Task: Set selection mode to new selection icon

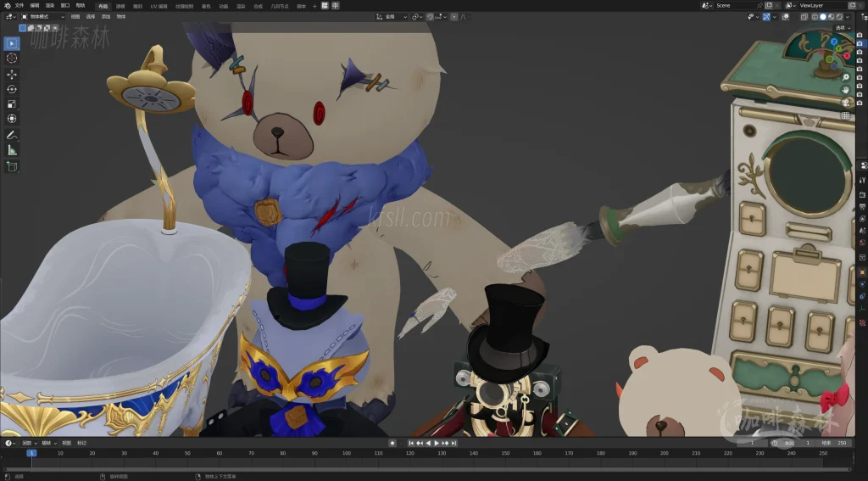Action: pos(23,28)
